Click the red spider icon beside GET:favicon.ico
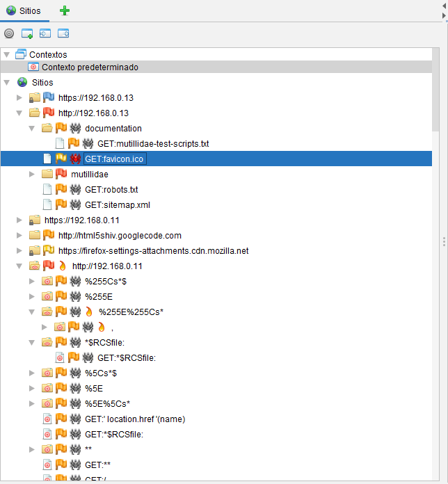 76,159
